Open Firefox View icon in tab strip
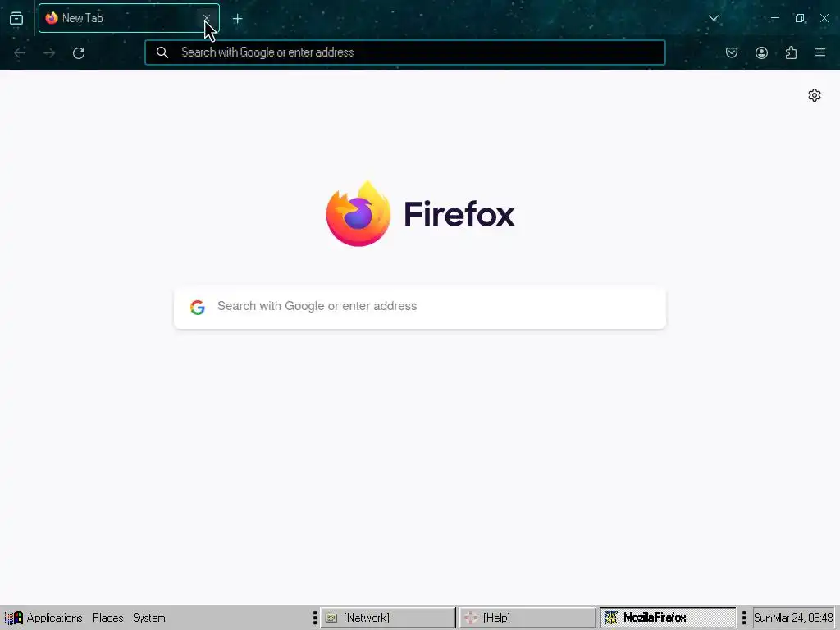 [x=16, y=18]
